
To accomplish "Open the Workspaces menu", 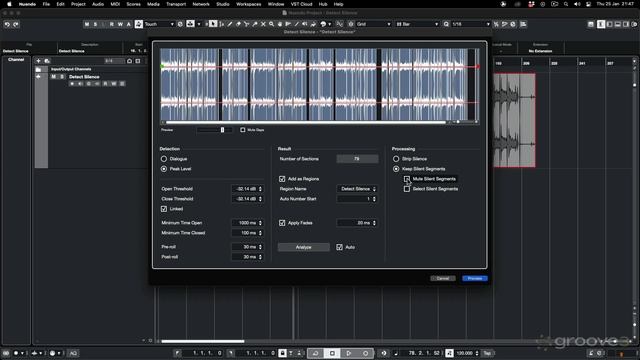I will (x=249, y=4).
